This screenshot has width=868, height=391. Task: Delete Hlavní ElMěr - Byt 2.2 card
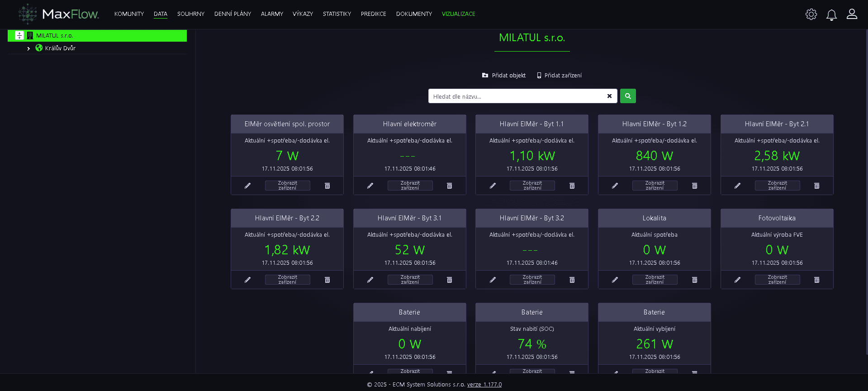[x=327, y=280]
